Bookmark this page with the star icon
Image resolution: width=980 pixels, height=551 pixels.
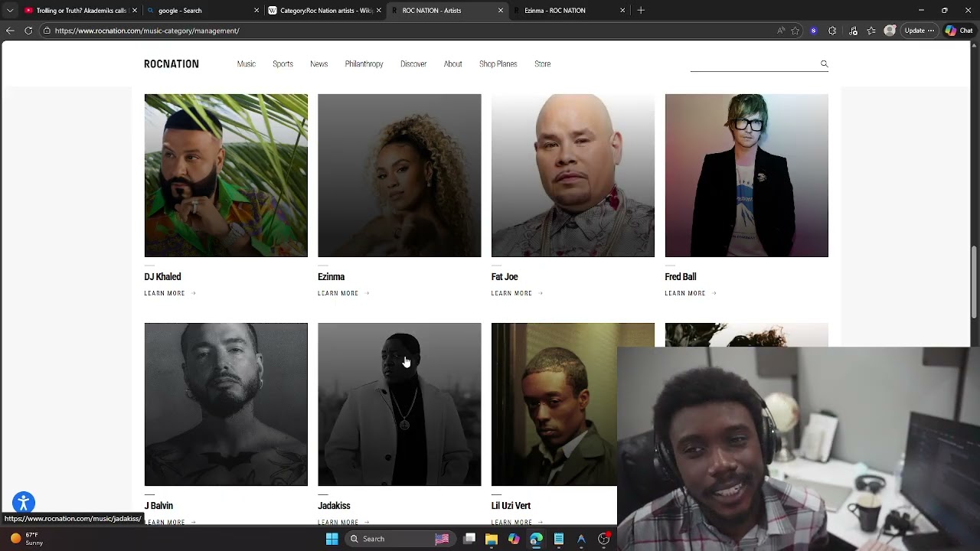[x=795, y=31]
